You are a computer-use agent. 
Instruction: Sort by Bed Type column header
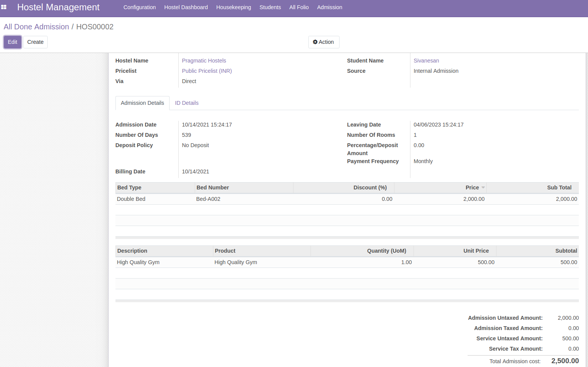[x=155, y=188]
